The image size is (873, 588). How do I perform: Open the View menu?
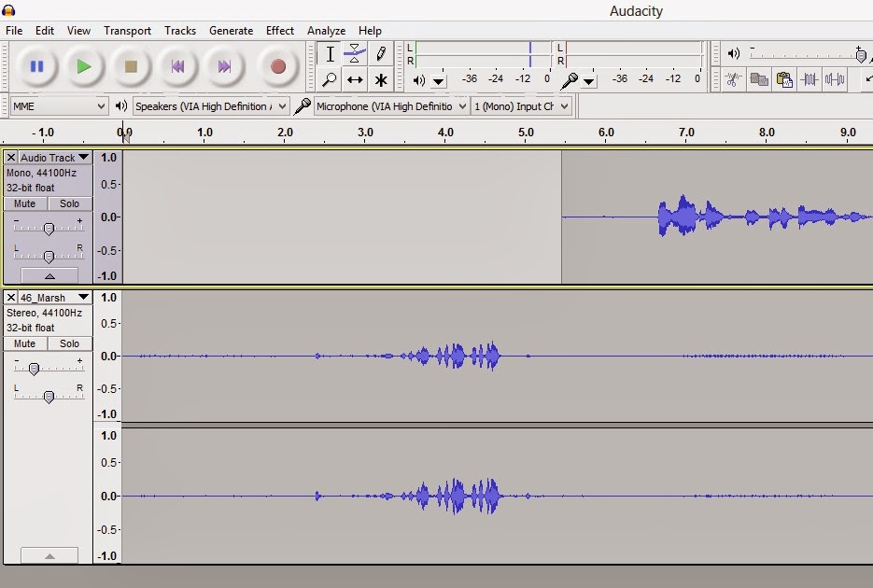point(78,31)
